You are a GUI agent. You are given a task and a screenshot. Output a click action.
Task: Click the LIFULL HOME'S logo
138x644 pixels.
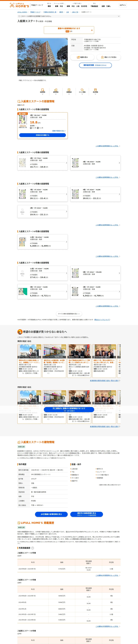tap(19, 5)
